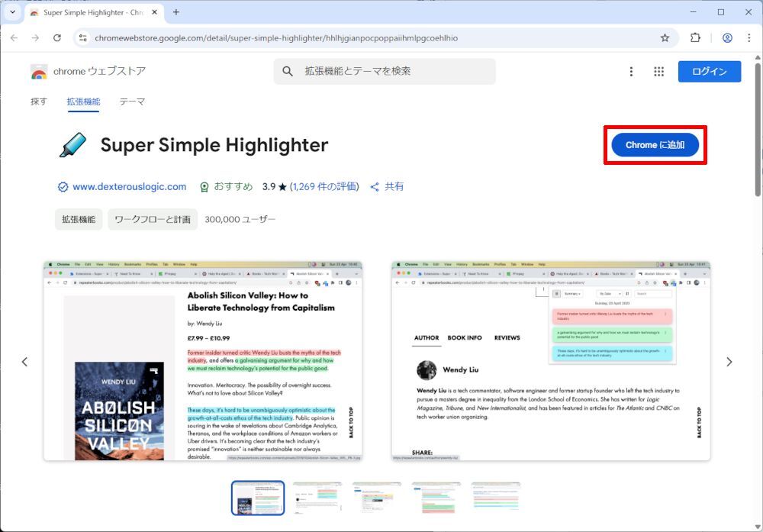Image resolution: width=763 pixels, height=532 pixels.
Task: Open the 1,269 件の評価 ratings link
Action: pyautogui.click(x=324, y=187)
